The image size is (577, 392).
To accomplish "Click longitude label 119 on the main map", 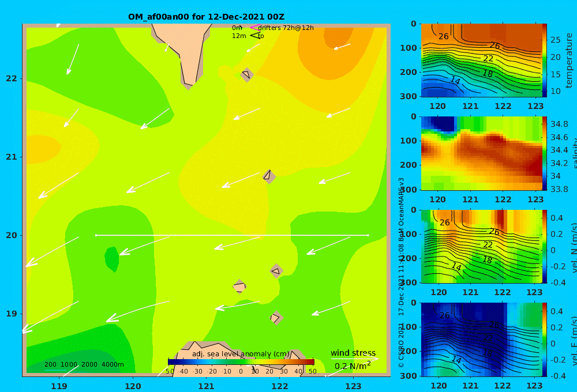I will 59,386.
